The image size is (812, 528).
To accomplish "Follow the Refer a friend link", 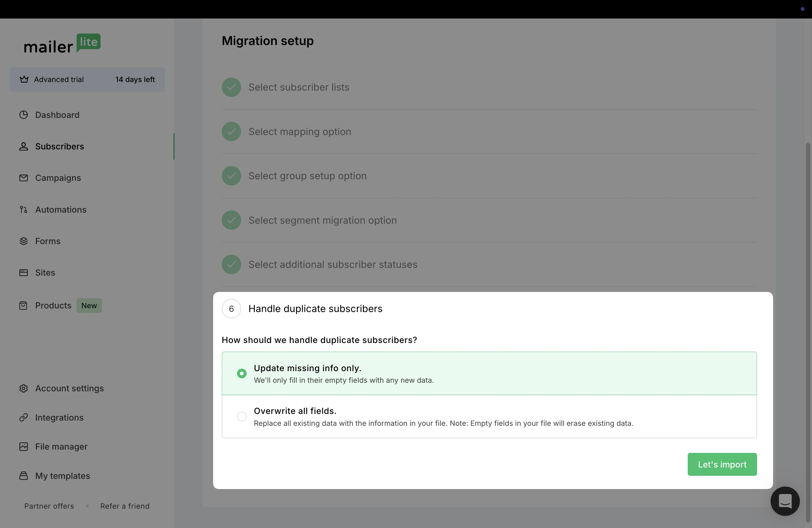I will [x=125, y=506].
